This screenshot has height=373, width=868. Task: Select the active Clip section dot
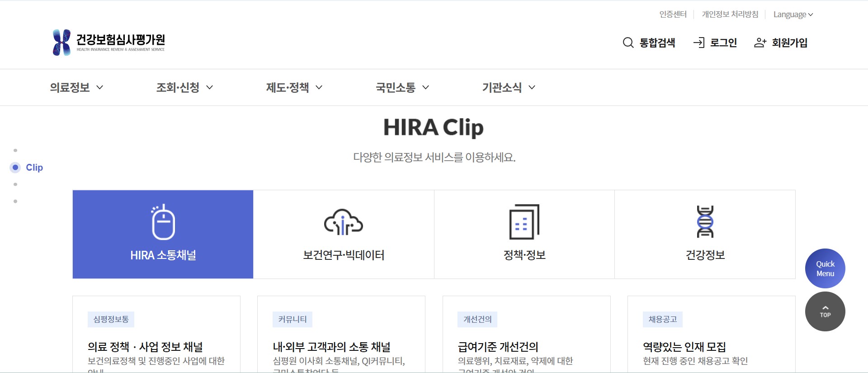point(15,167)
